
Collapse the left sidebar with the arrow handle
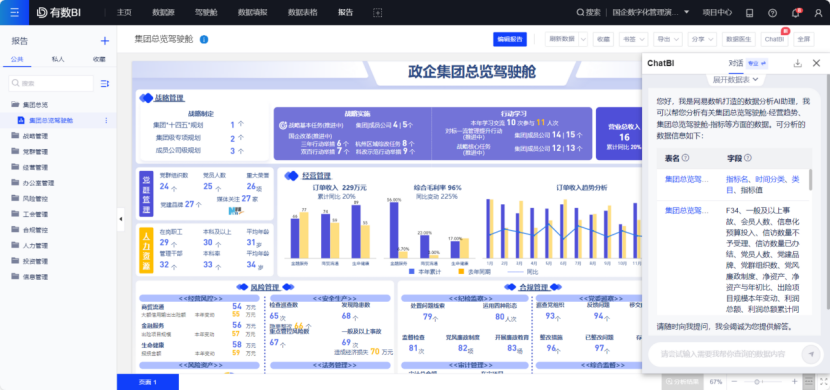(121, 219)
